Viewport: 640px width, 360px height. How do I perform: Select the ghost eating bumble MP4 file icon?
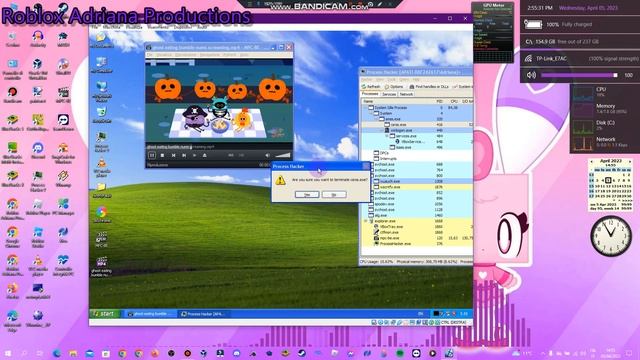(102, 266)
